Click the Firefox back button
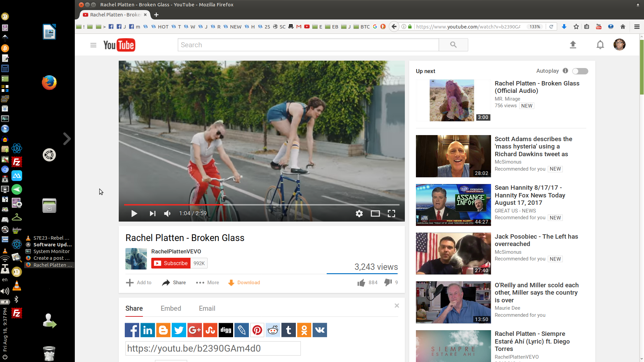Viewport: 644px width, 362px height. pyautogui.click(x=394, y=26)
